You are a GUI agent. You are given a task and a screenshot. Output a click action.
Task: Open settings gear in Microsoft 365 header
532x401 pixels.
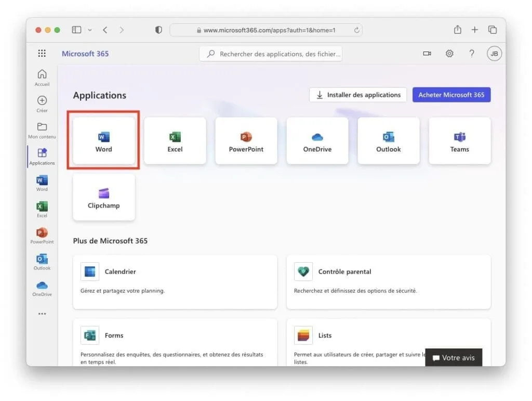(x=449, y=53)
